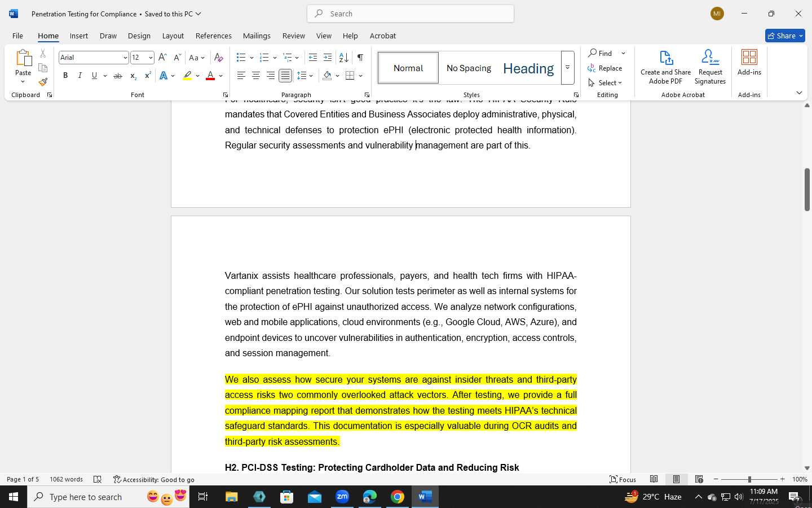Increase paragraph indent
The width and height of the screenshot is (812, 508).
(x=327, y=58)
